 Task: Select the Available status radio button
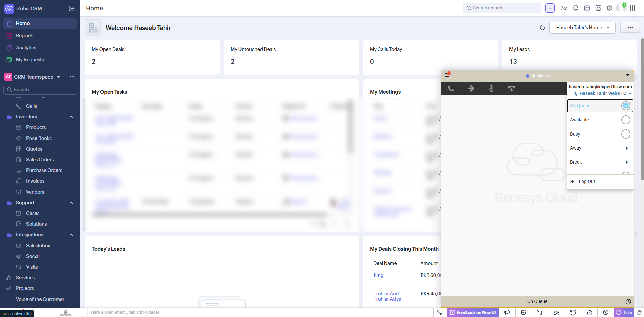(x=625, y=120)
